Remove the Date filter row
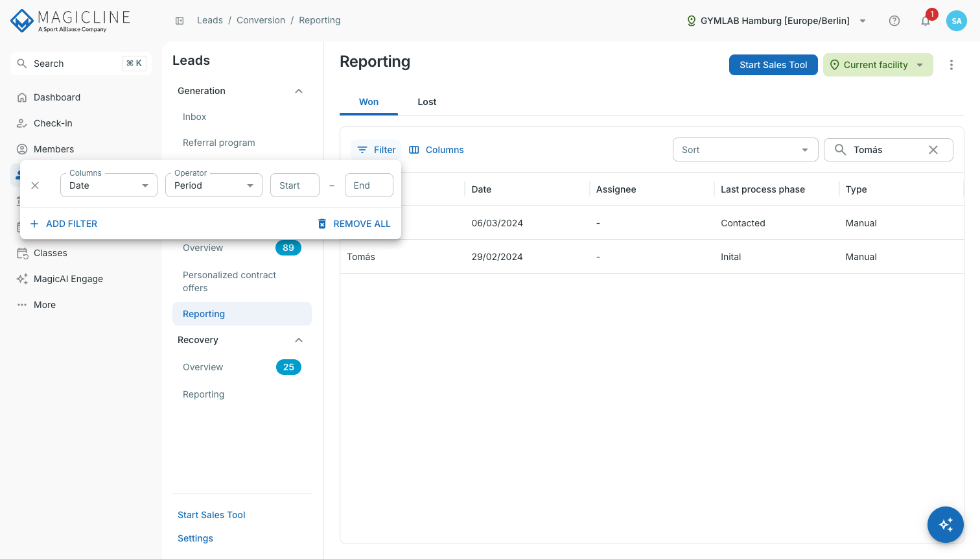The height and width of the screenshot is (559, 980). [35, 185]
